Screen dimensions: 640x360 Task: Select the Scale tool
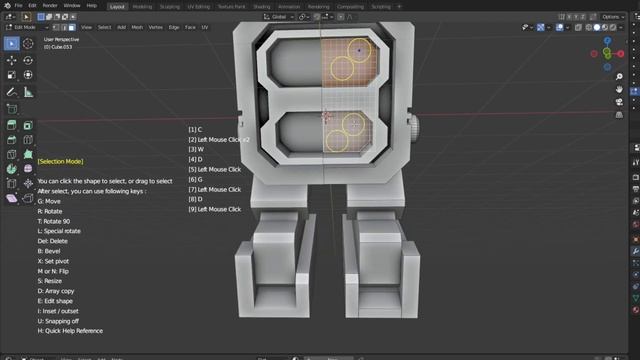pos(11,75)
